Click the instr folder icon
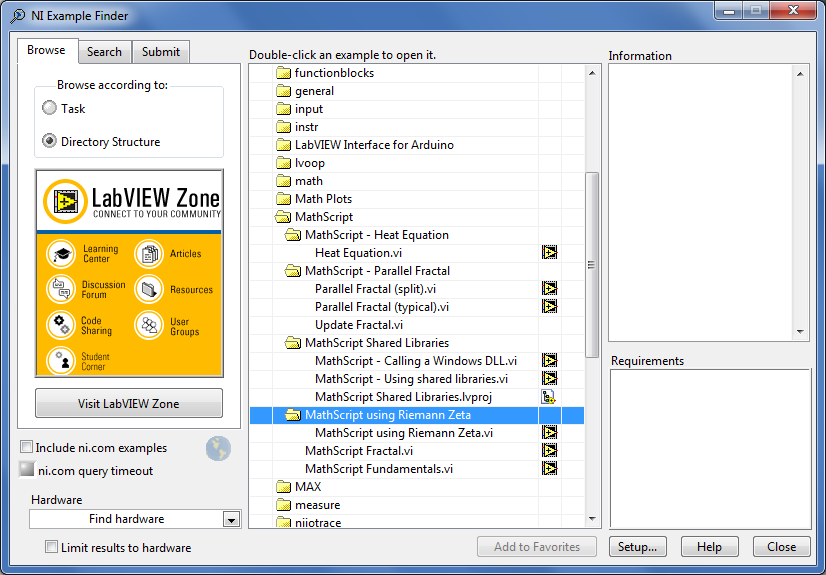Screen dimensions: 826x575 point(283,127)
